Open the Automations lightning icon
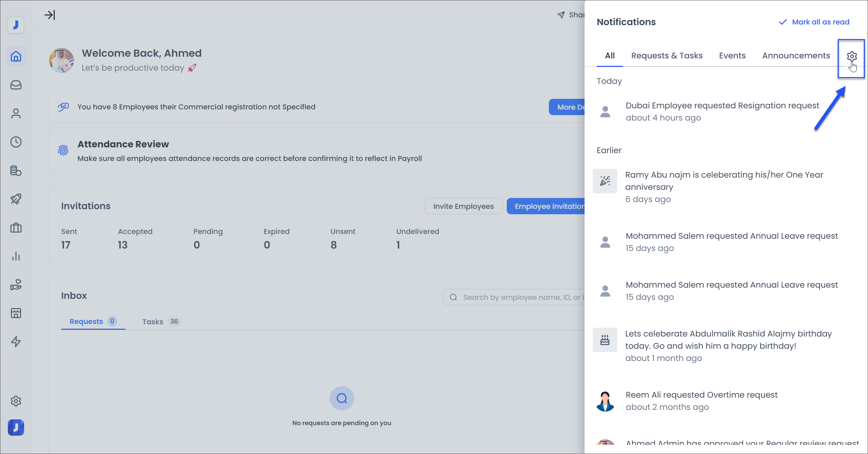 coord(16,342)
